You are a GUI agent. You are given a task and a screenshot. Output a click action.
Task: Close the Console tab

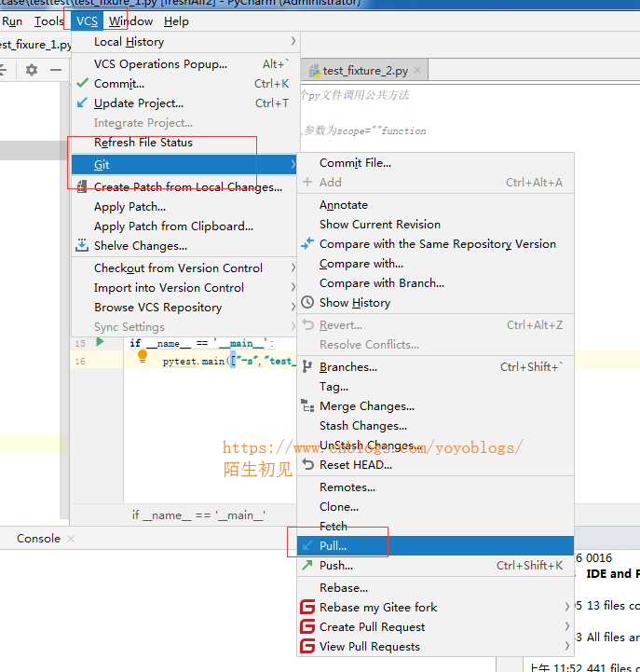(71, 539)
